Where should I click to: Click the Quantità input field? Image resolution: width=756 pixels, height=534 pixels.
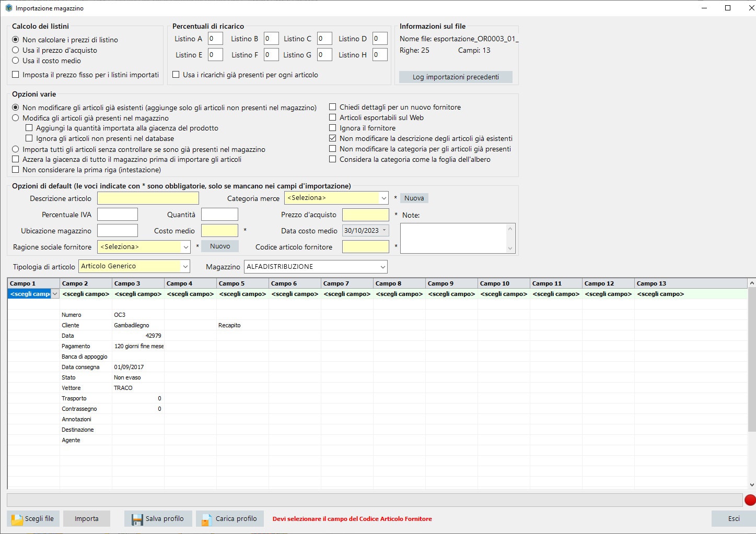point(219,215)
